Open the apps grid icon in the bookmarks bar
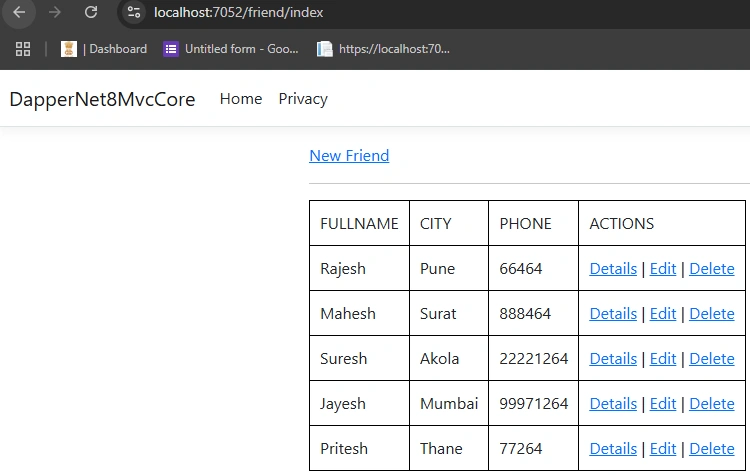 coord(23,49)
